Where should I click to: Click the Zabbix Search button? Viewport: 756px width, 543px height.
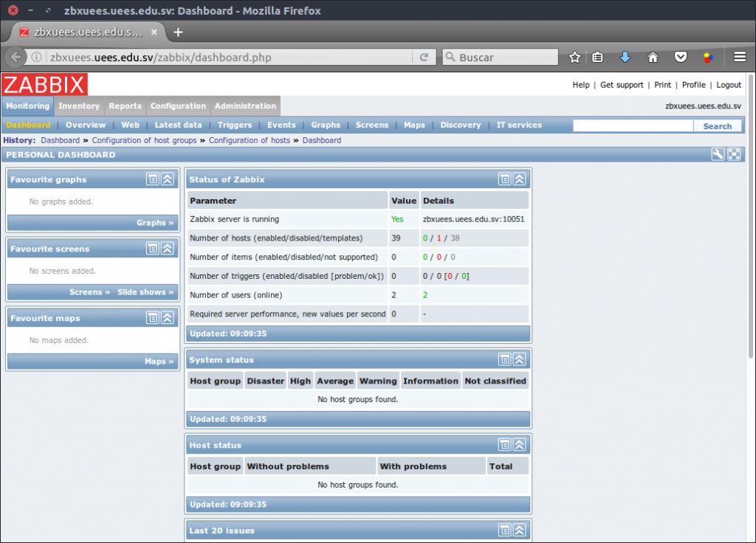click(x=718, y=125)
